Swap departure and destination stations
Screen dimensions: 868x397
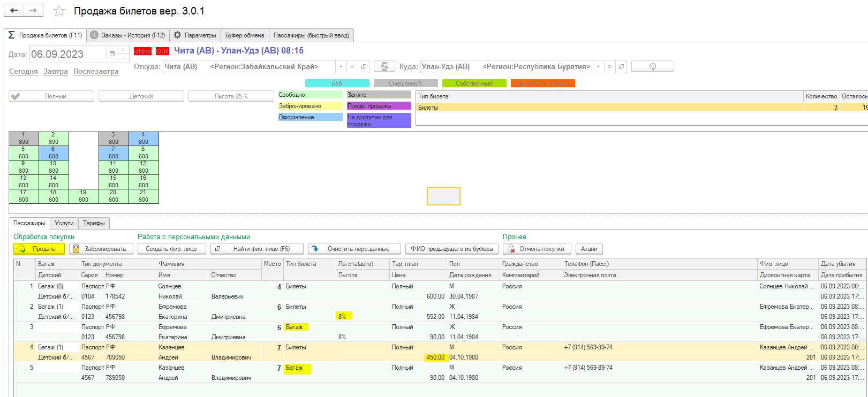click(384, 66)
